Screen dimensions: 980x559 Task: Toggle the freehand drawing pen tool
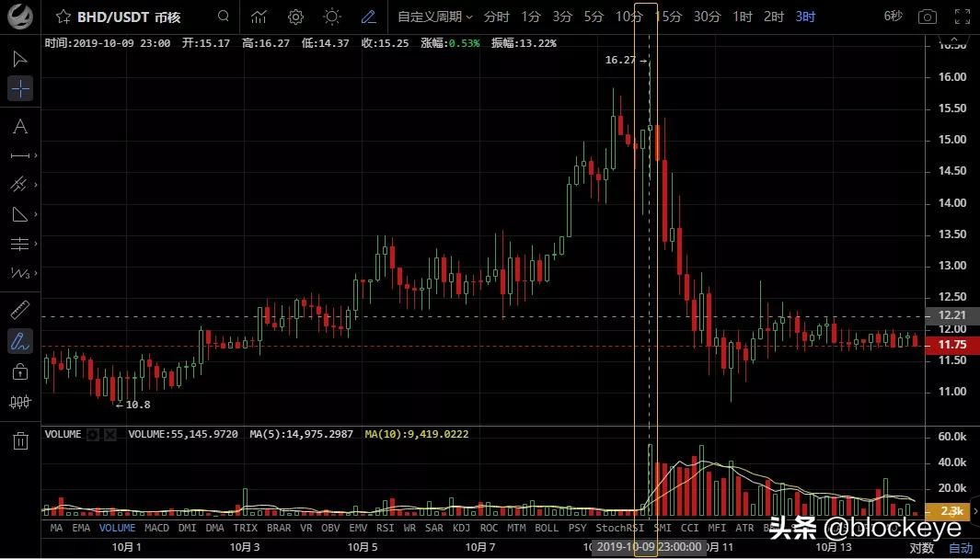click(20, 341)
